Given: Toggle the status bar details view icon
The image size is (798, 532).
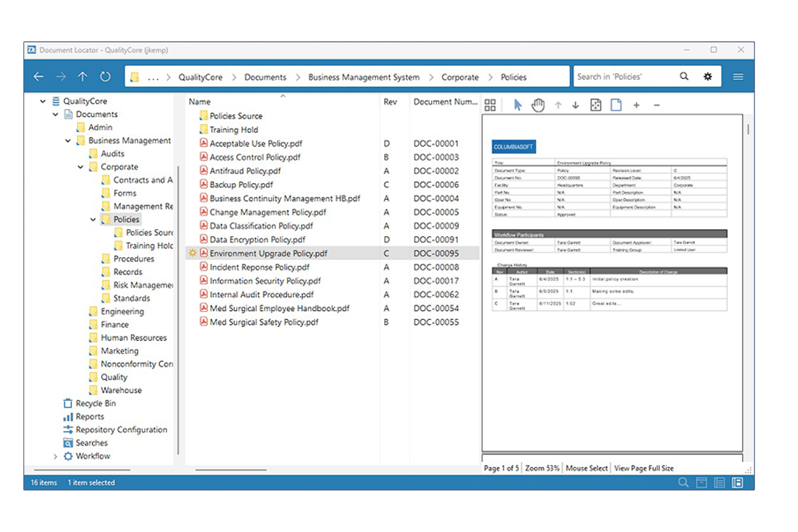Looking at the screenshot, I should 719,482.
